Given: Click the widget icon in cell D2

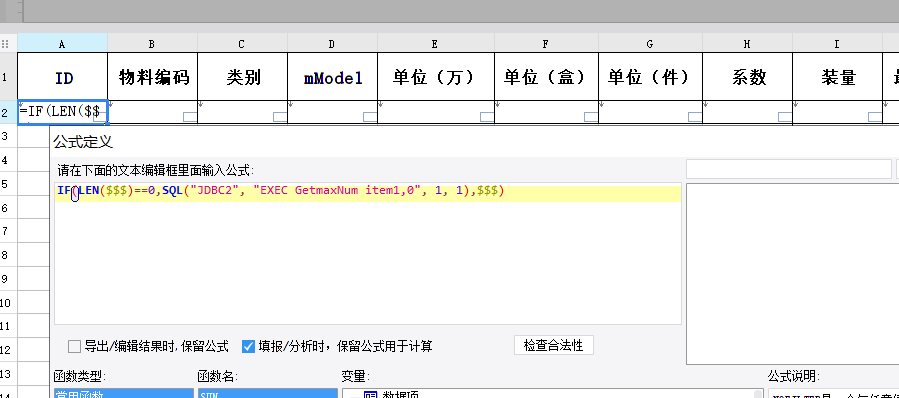Looking at the screenshot, I should (370, 117).
